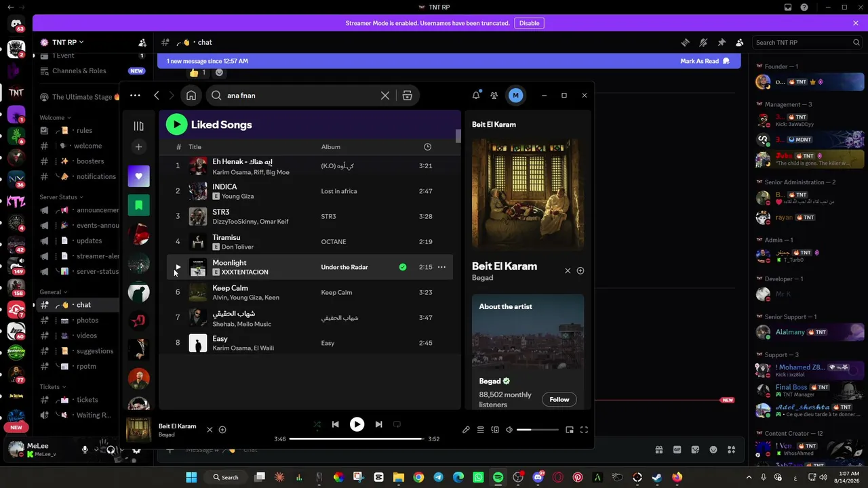Open the Spotify three-dots app menu
The image size is (868, 488).
click(x=135, y=96)
